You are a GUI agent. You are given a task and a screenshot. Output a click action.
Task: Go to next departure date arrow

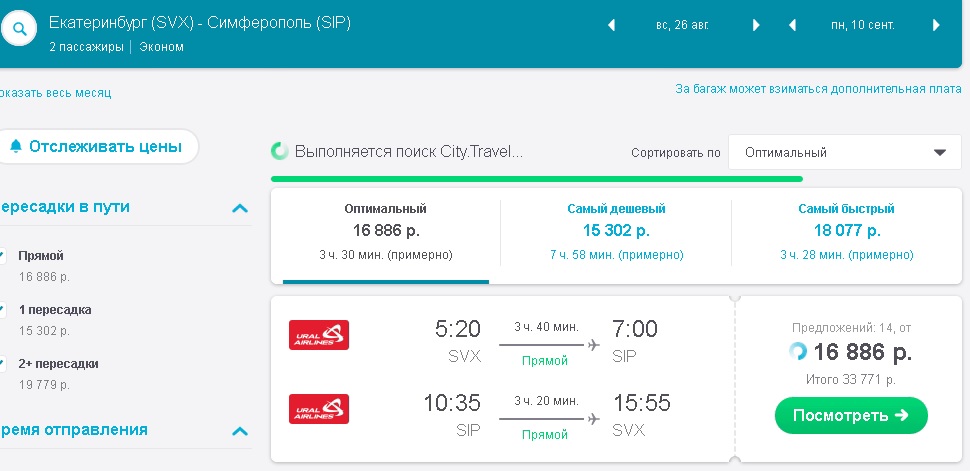click(755, 25)
